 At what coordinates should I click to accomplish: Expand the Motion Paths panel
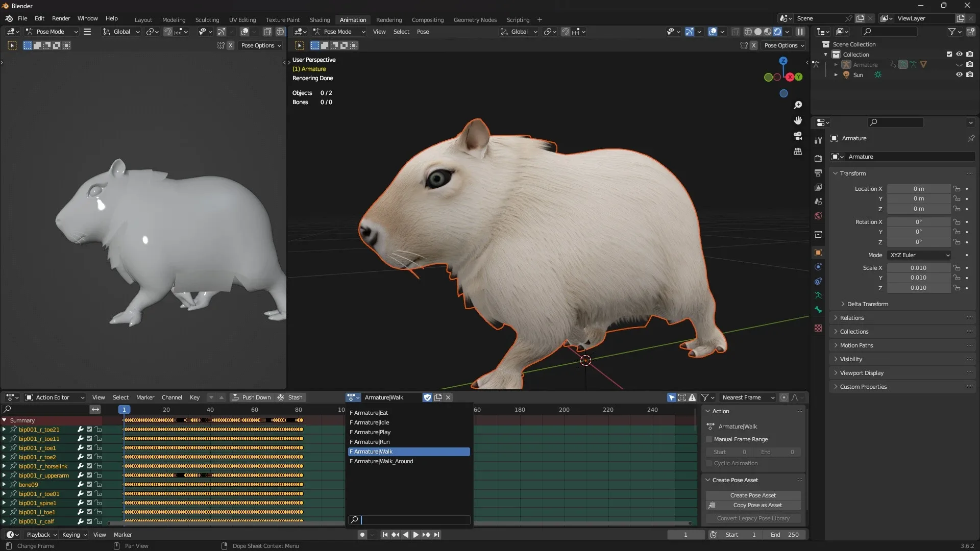click(x=857, y=345)
